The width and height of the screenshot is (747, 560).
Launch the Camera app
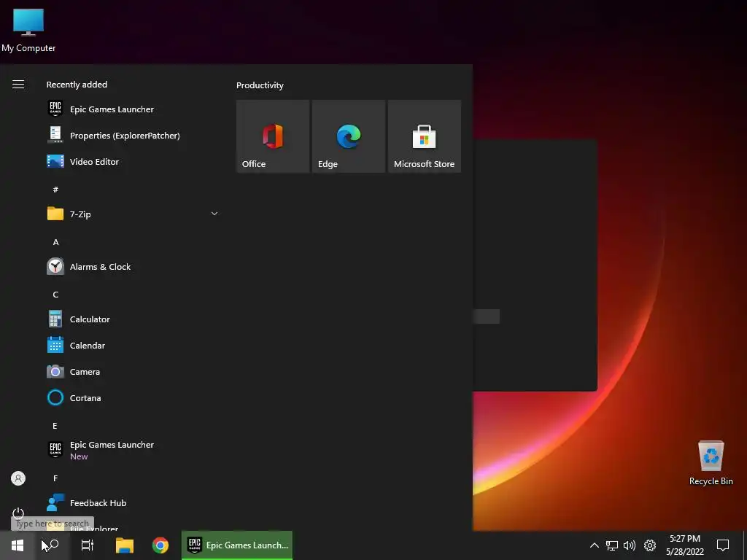[x=133, y=371]
